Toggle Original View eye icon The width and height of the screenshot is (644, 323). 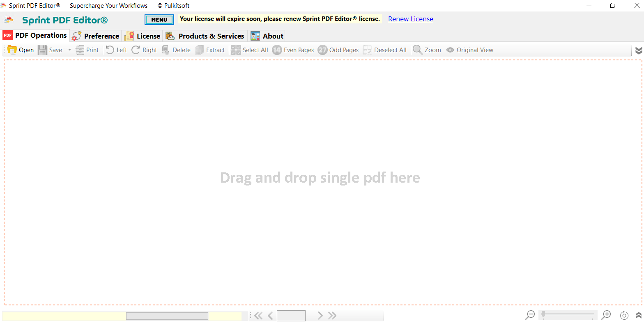[450, 50]
